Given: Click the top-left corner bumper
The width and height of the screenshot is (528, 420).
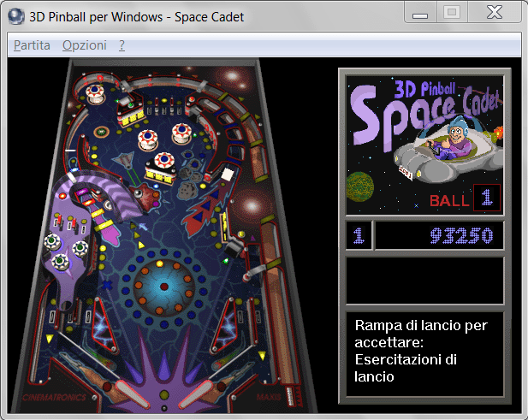Looking at the screenshot, I should (x=95, y=93).
